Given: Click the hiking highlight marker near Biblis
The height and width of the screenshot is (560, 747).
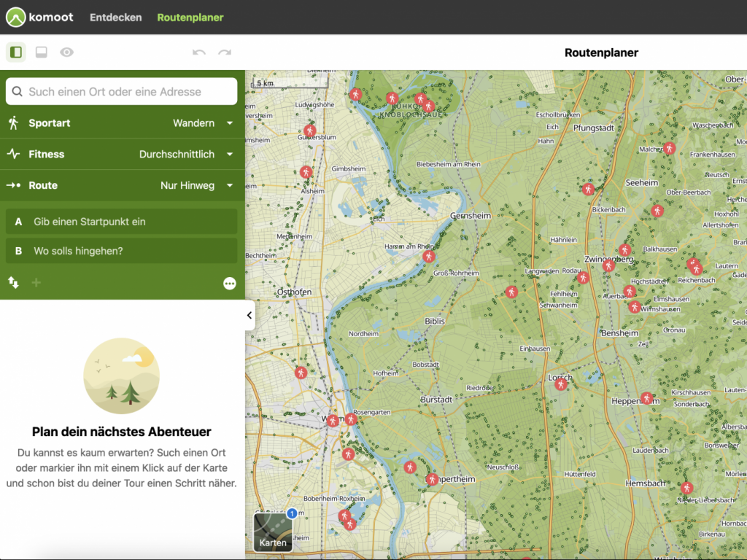Looking at the screenshot, I should point(511,292).
